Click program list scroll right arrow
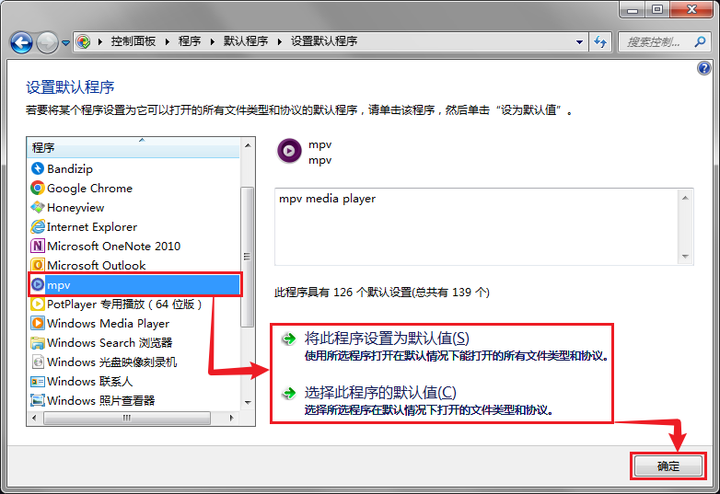 pos(231,418)
